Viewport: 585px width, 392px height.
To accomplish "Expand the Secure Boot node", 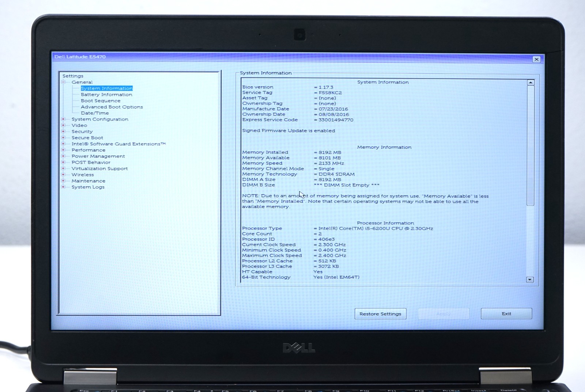I will 63,138.
